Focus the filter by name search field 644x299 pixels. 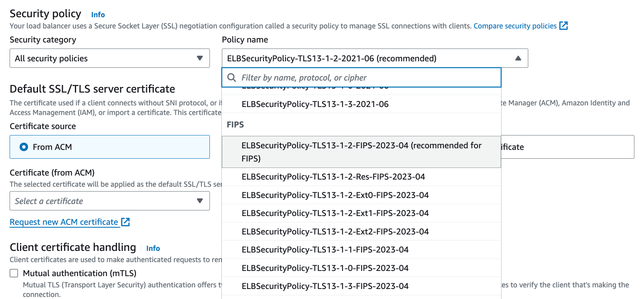tap(361, 77)
